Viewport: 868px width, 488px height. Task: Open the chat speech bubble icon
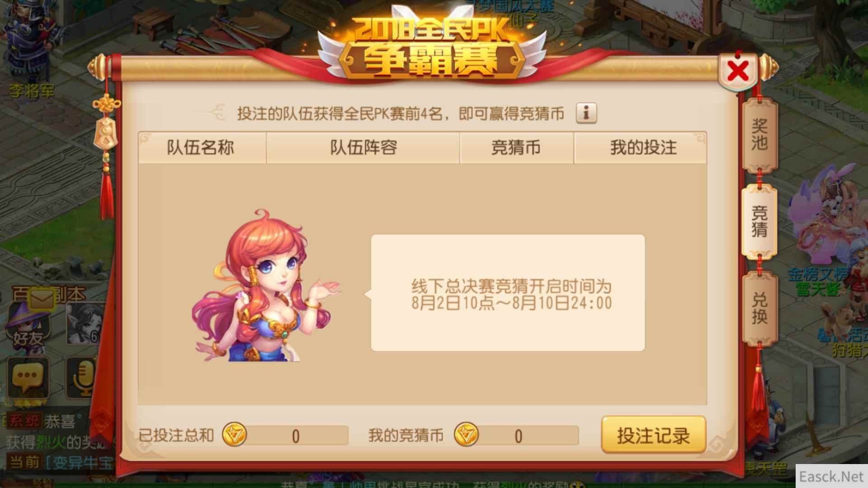click(28, 378)
